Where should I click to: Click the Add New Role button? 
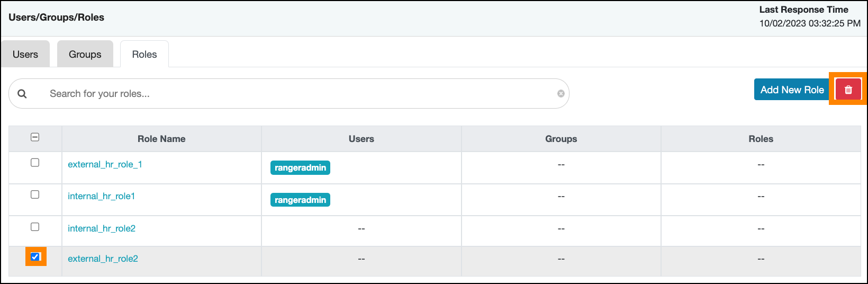click(x=791, y=90)
